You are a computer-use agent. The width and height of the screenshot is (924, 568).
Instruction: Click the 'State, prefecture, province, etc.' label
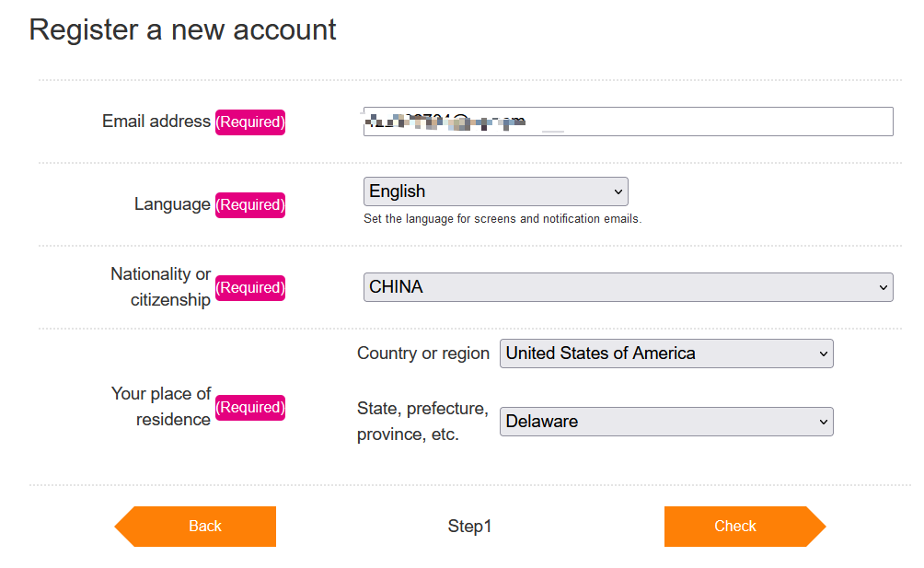(x=422, y=422)
